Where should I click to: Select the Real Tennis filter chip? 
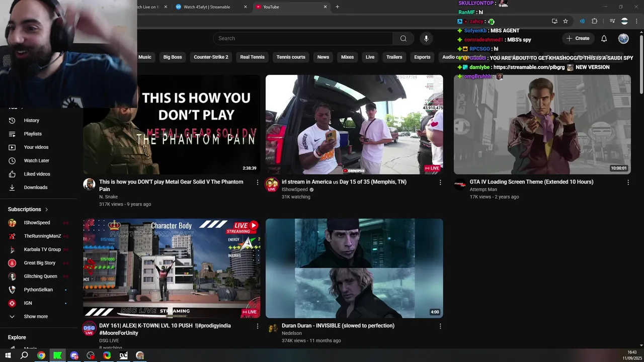(x=252, y=57)
